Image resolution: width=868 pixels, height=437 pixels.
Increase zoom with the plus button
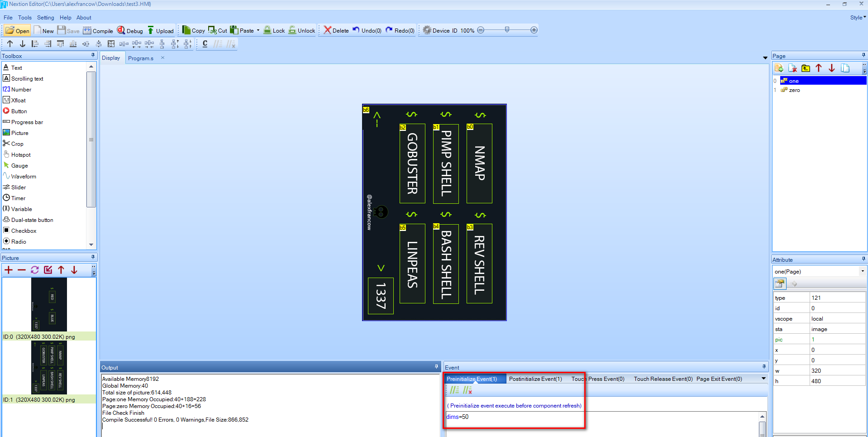tap(534, 30)
